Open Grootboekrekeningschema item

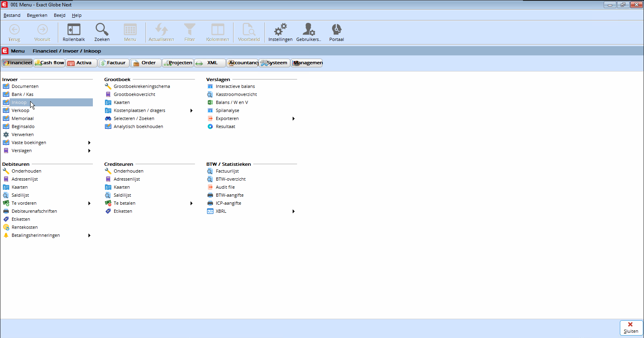click(x=142, y=86)
